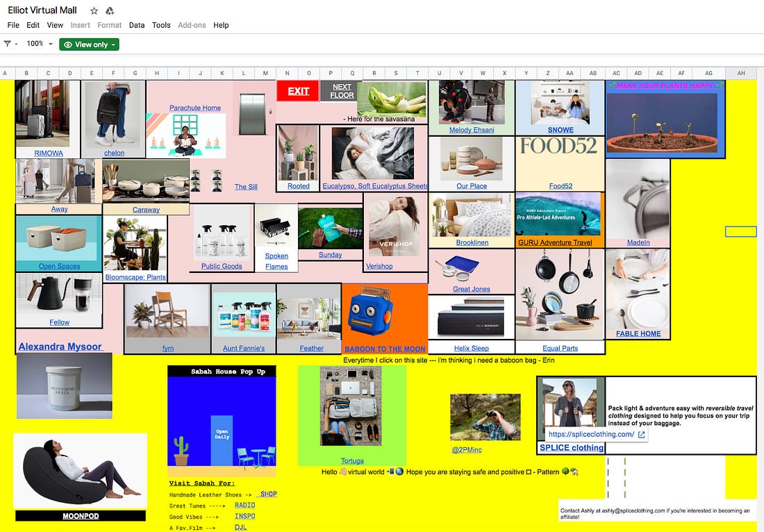
Task: Follow the Our Place link
Action: click(472, 186)
